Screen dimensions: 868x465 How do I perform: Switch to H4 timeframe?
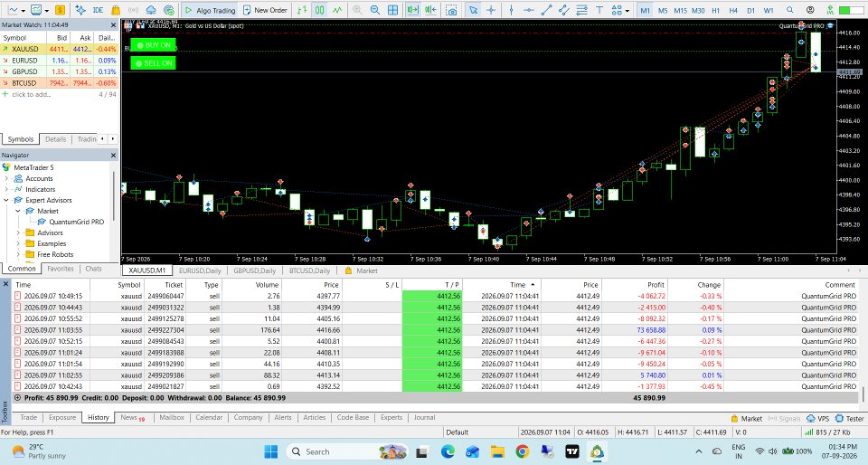[733, 10]
